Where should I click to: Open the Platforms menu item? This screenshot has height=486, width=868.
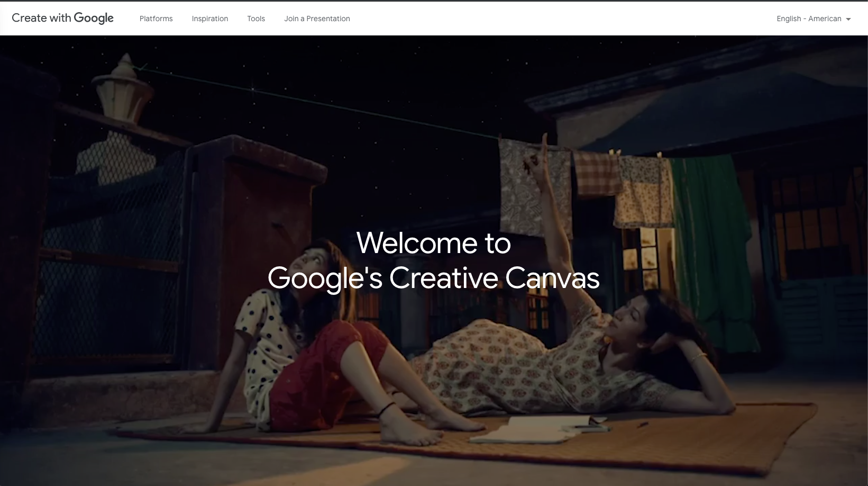click(156, 19)
